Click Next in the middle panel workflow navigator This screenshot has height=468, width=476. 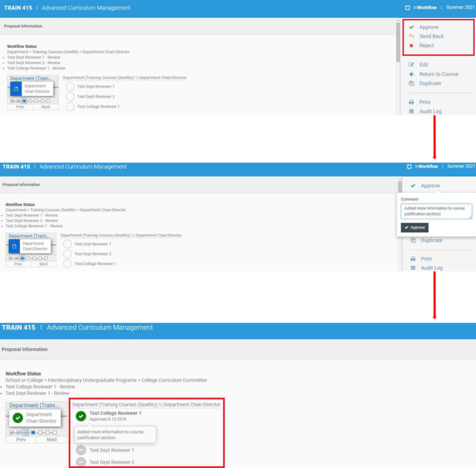(43, 264)
